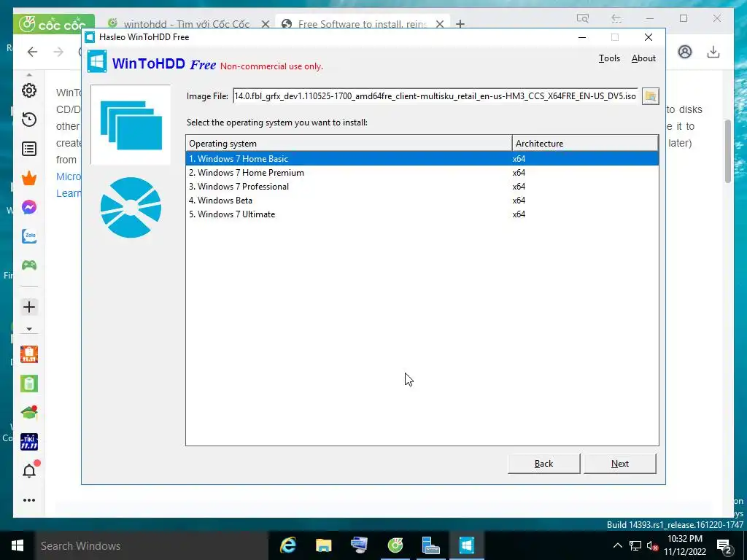Click the browser page vertical scrollbar
Image resolution: width=747 pixels, height=560 pixels.
click(727, 152)
